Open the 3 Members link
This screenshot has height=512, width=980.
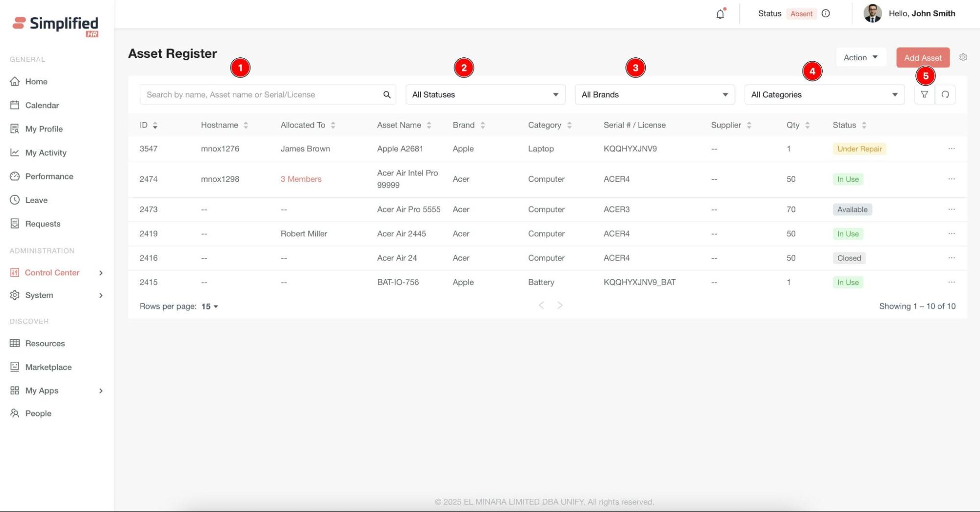pyautogui.click(x=301, y=179)
